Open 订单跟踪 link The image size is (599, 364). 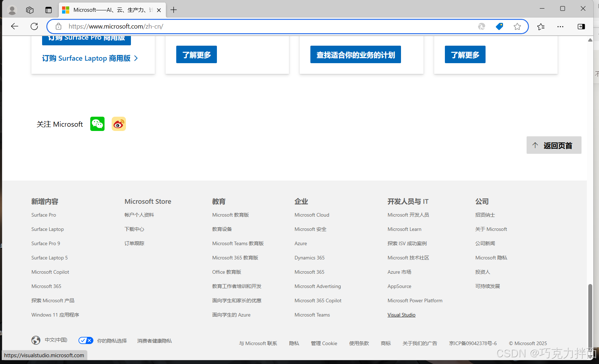(x=134, y=243)
